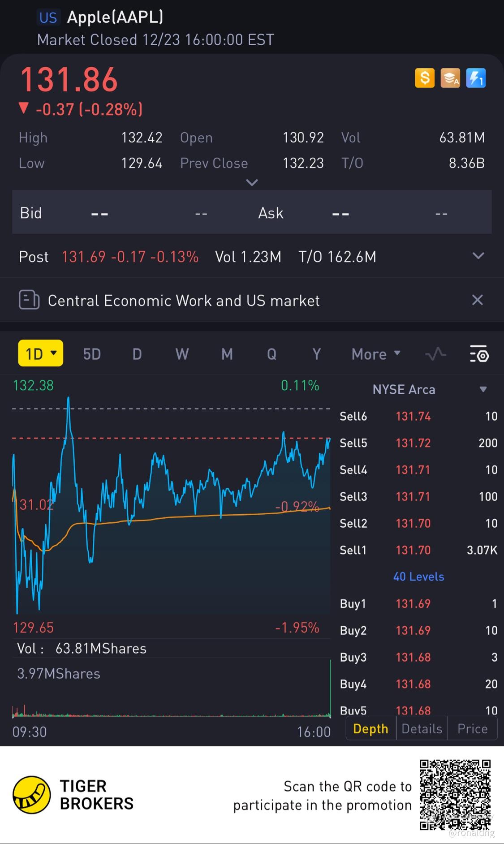Expand more quote details chevron
The width and height of the screenshot is (504, 844).
[x=252, y=182]
